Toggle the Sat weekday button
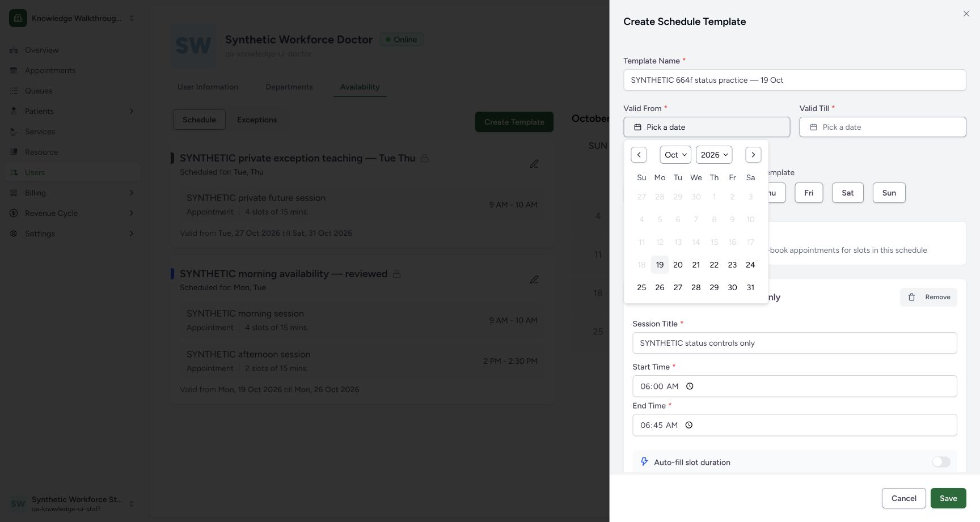 click(x=848, y=193)
